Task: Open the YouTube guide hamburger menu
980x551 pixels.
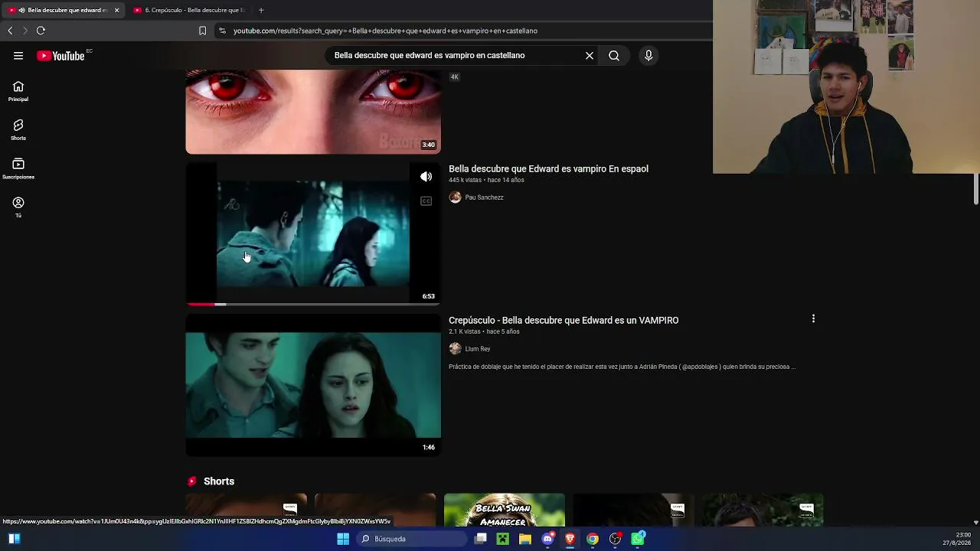Action: pyautogui.click(x=18, y=55)
